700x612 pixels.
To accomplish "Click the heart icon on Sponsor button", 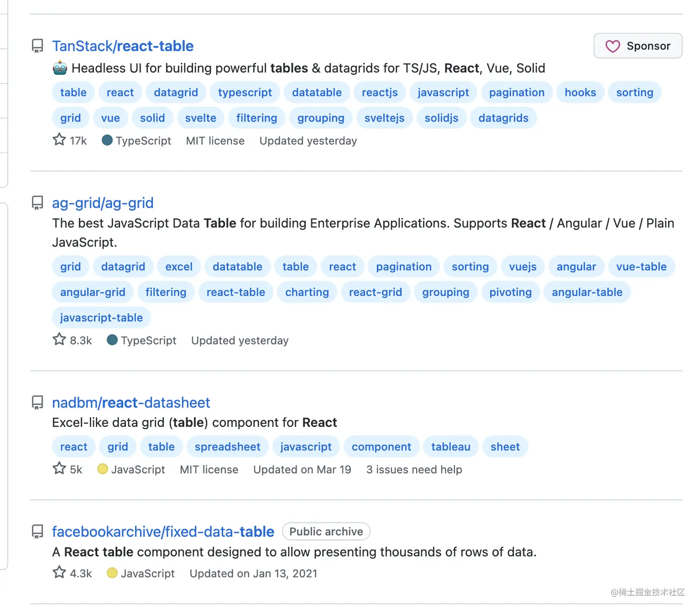I will tap(612, 46).
